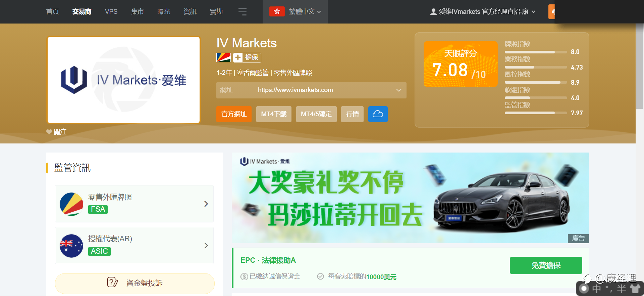The width and height of the screenshot is (644, 296).
Task: Go to the VPS section
Action: 111,12
